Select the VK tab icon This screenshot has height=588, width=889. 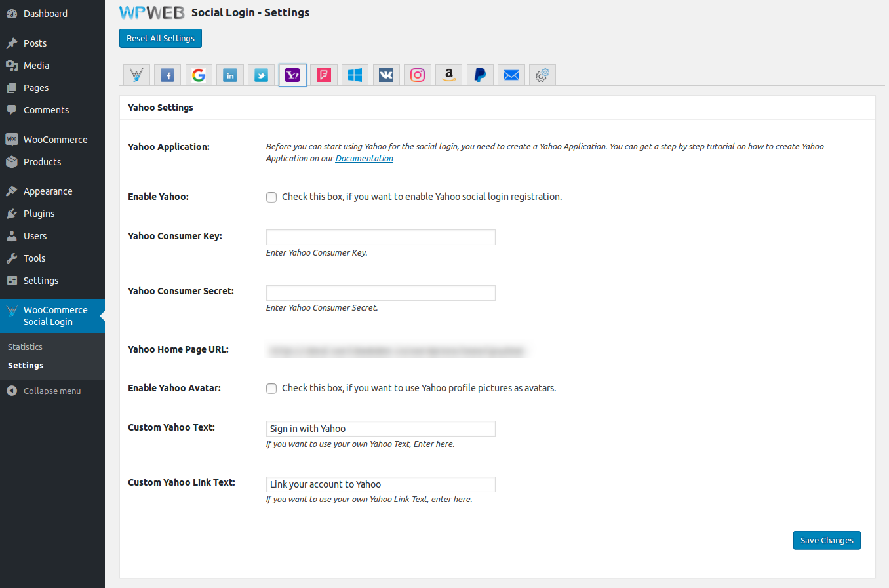(386, 75)
